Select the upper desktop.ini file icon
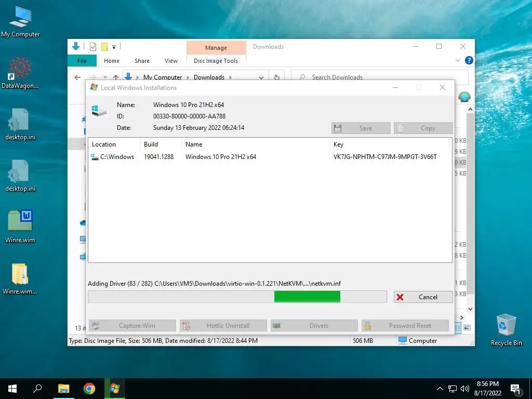 [20, 124]
